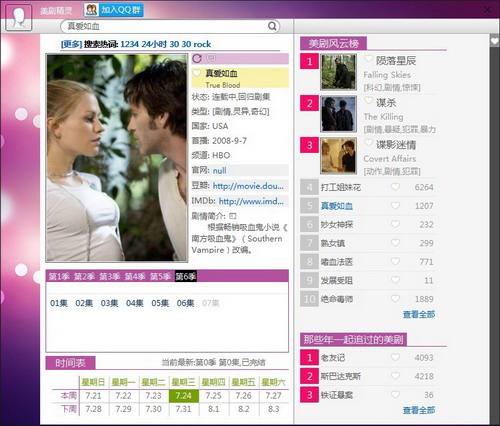Open 绝命毒师 from ranking list
Viewport: 500px width, 426px height.
point(337,299)
